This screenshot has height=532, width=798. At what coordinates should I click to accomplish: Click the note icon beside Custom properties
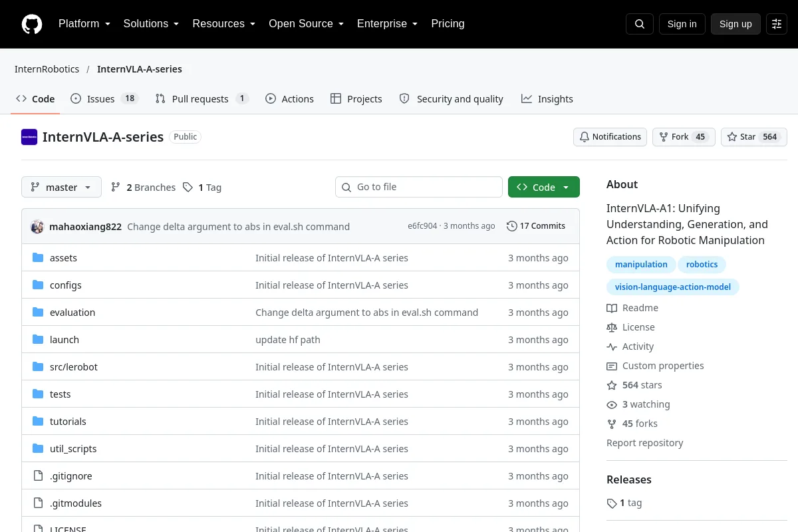coord(612,366)
